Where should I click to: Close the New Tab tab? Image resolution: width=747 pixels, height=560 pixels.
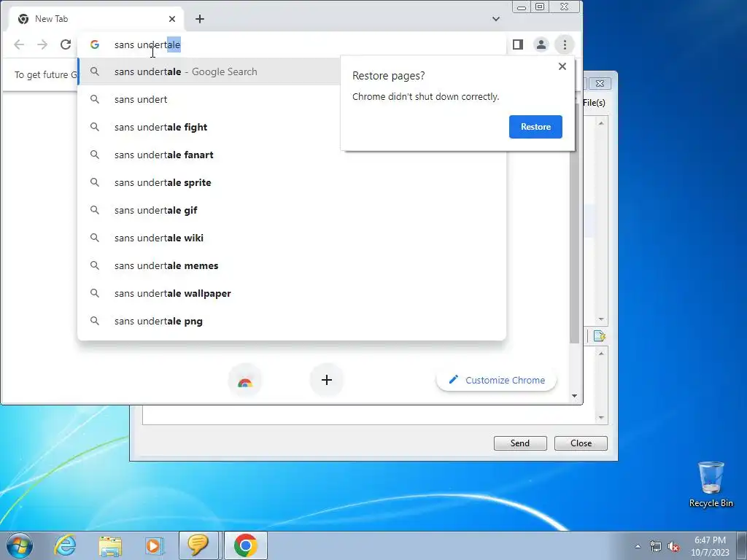172,19
